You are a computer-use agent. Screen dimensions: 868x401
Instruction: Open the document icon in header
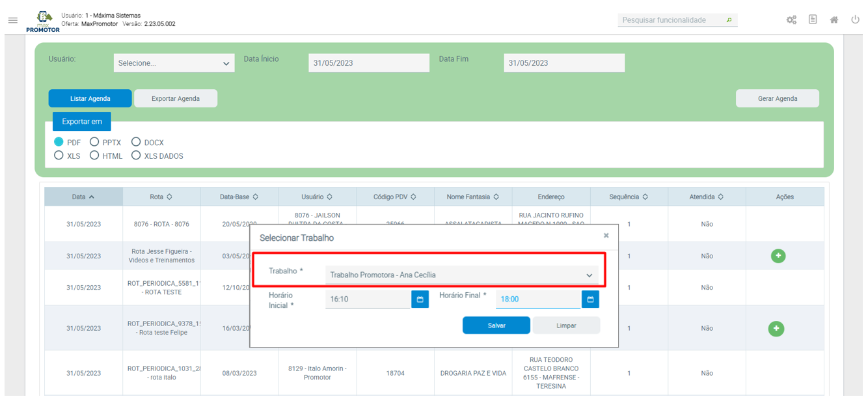coord(813,20)
